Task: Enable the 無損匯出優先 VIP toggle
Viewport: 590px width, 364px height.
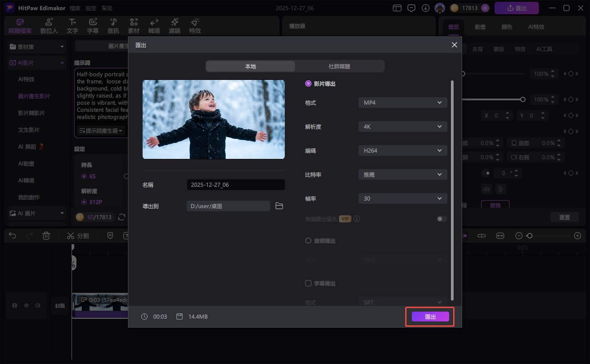Action: (x=441, y=219)
